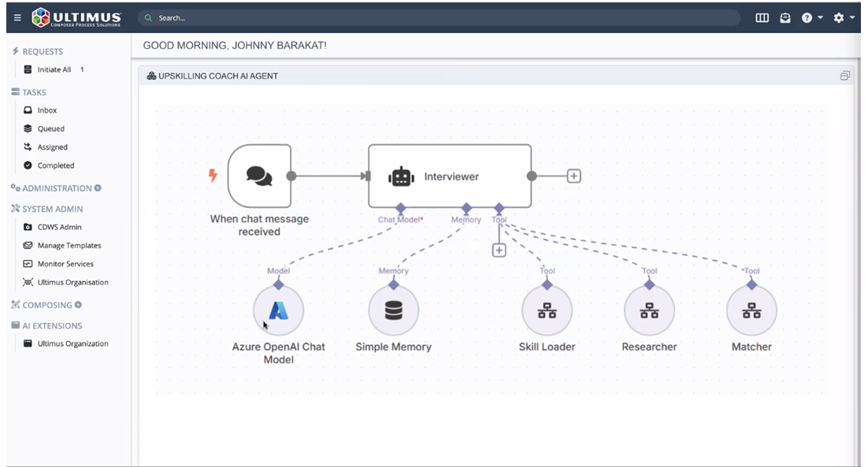Click the Composing section label
Viewport: 868px width, 467px height.
click(x=47, y=305)
